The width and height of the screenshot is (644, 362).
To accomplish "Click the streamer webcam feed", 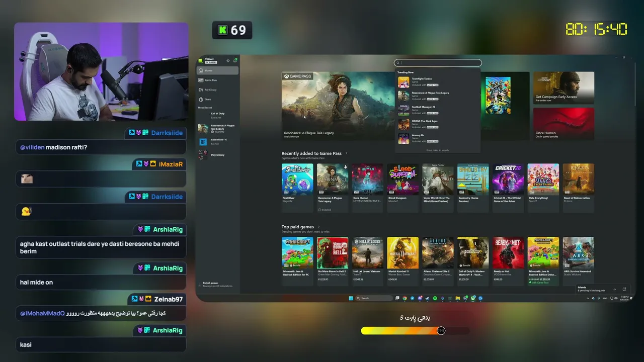I will [101, 71].
